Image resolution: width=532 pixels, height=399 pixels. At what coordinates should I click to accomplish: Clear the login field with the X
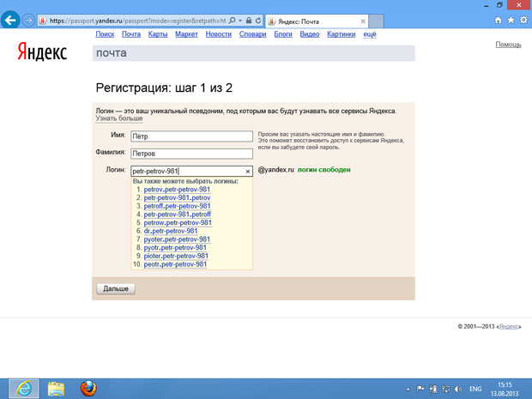pyautogui.click(x=248, y=172)
